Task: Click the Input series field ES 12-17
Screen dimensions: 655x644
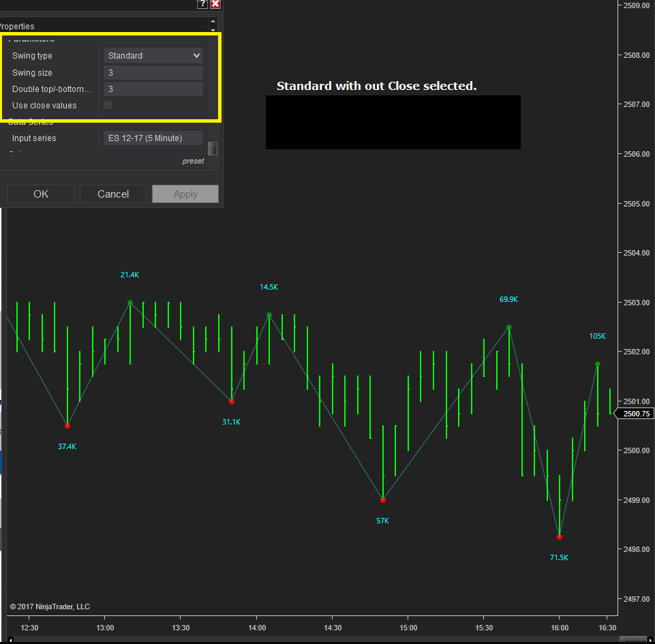Action: pyautogui.click(x=153, y=138)
